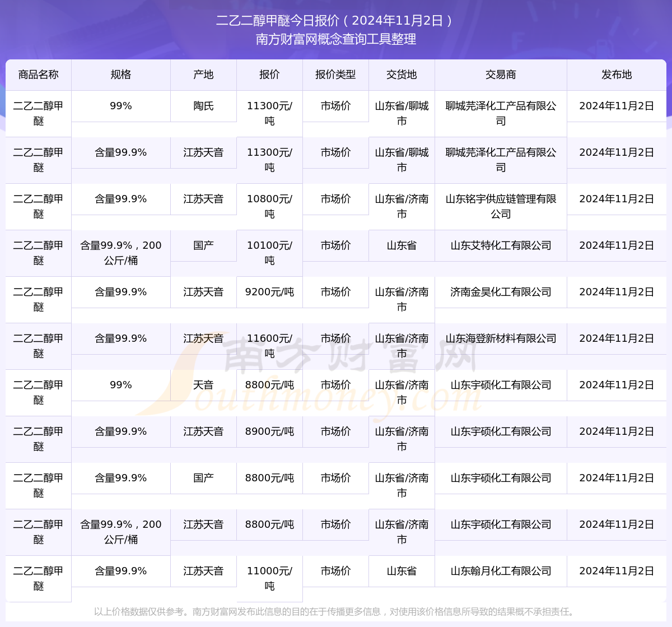Click the 9200元/吨 price cell
Screen dimensions: 672x627
coord(269,292)
